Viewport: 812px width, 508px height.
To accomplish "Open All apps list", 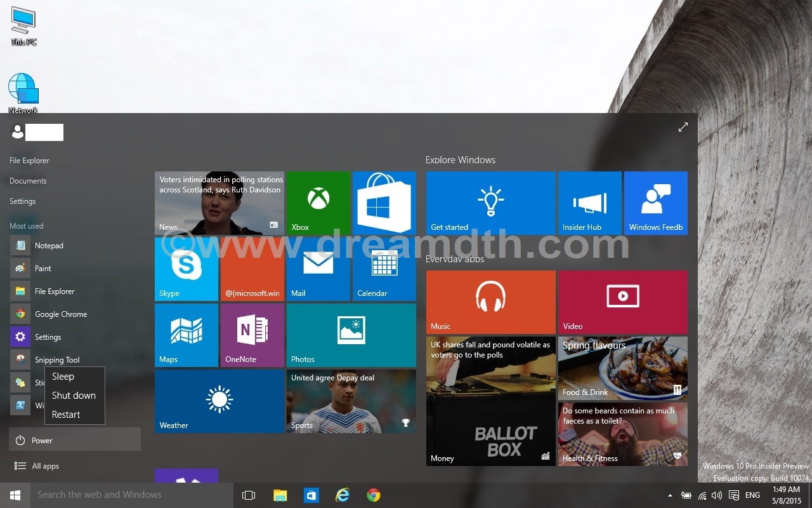I will click(75, 466).
